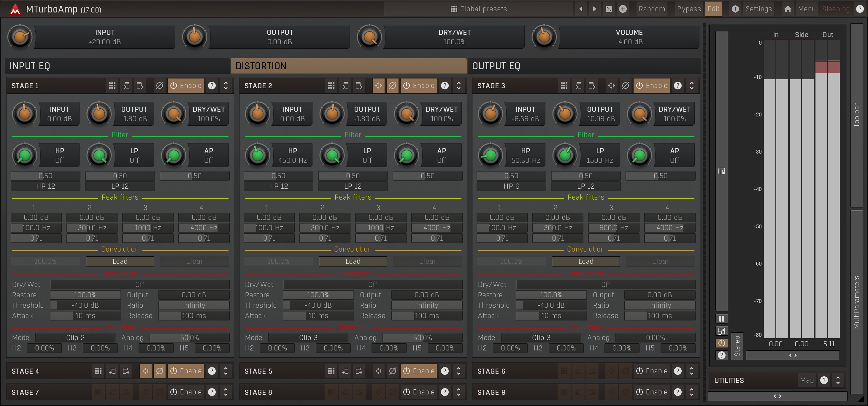Toggle the Stage 2 crosshair target icon

point(378,86)
